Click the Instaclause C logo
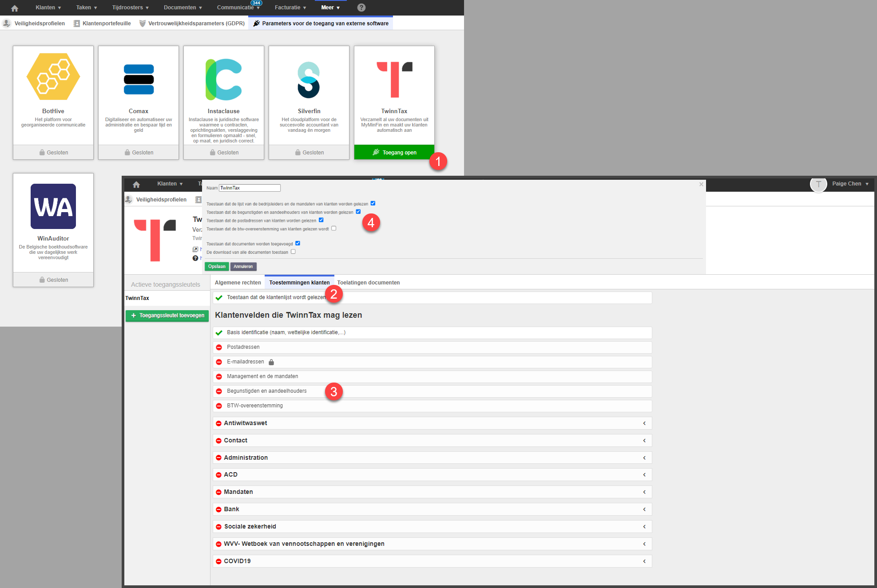The width and height of the screenshot is (877, 588). [x=224, y=79]
